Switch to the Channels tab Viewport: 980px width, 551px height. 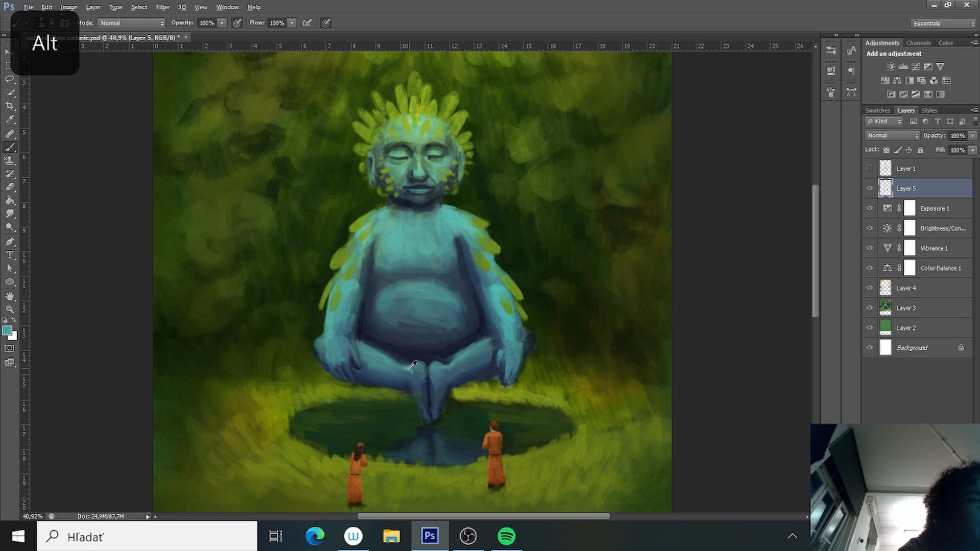918,43
